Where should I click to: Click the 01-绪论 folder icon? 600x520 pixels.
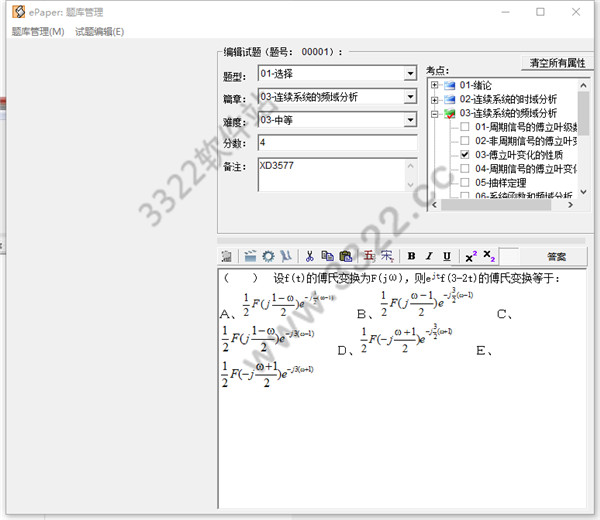click(x=449, y=85)
